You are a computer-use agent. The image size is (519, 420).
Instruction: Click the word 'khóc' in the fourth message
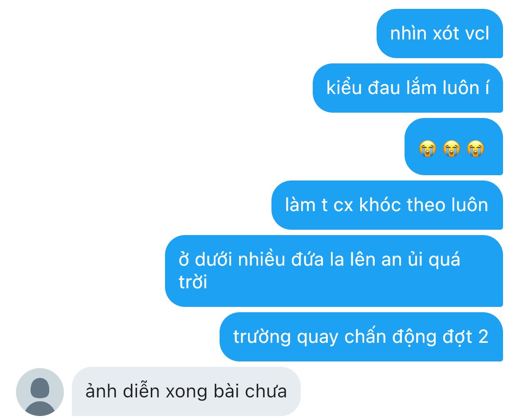pos(380,205)
